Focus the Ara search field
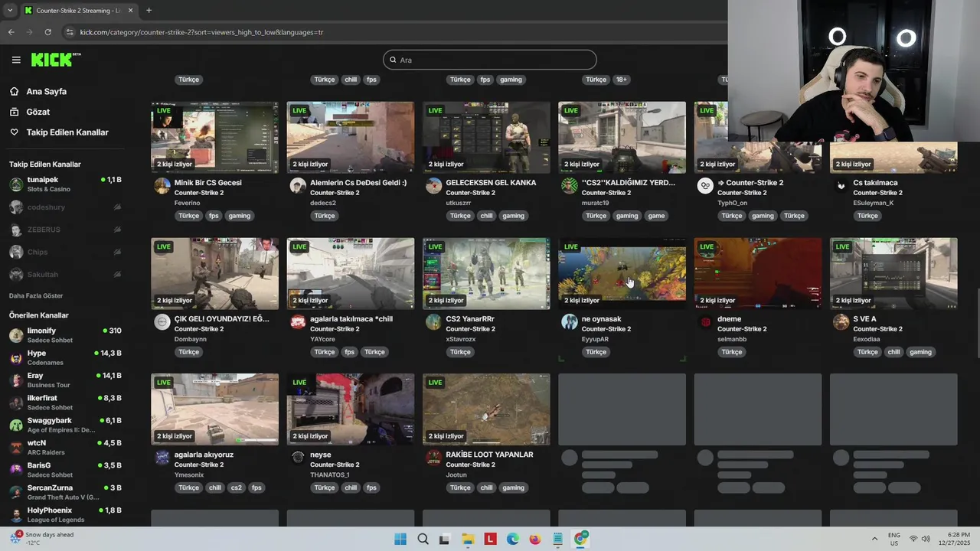Screen dimensions: 980x551 [490, 60]
